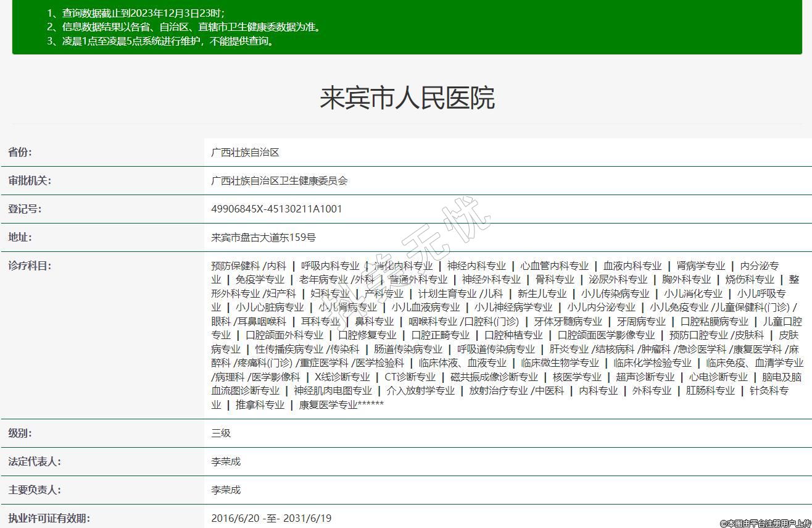812x528 pixels.
Task: Select 广西壮族自治区卫生健康委员会 approval authority text
Action: tap(279, 180)
